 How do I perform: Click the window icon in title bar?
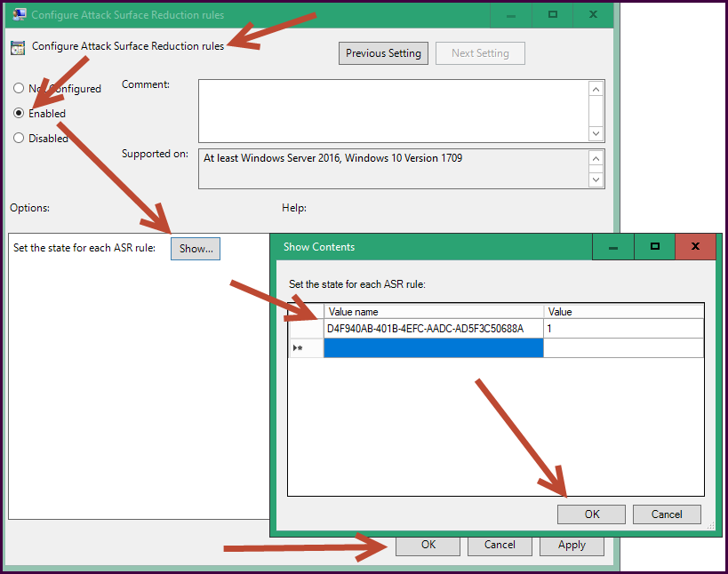coord(18,15)
